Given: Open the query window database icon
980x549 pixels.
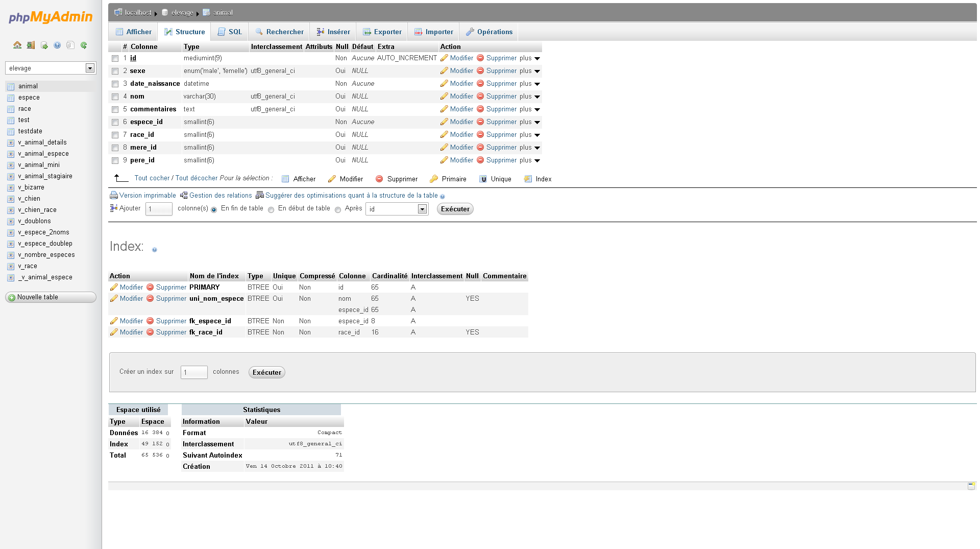Looking at the screenshot, I should [x=44, y=45].
